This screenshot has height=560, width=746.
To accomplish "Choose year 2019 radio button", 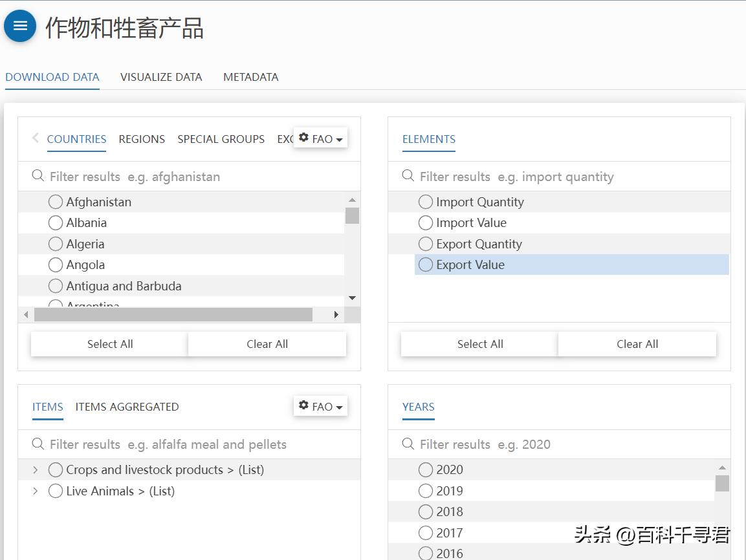I will [426, 491].
